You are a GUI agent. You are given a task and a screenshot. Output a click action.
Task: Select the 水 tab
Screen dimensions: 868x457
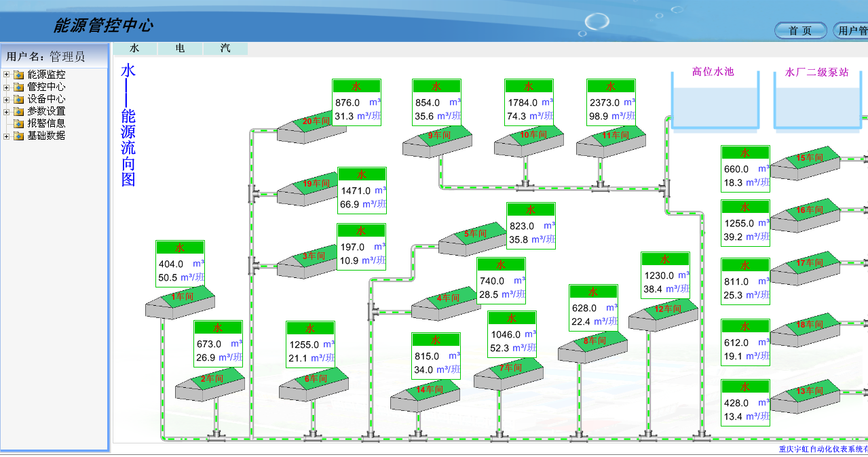point(134,48)
